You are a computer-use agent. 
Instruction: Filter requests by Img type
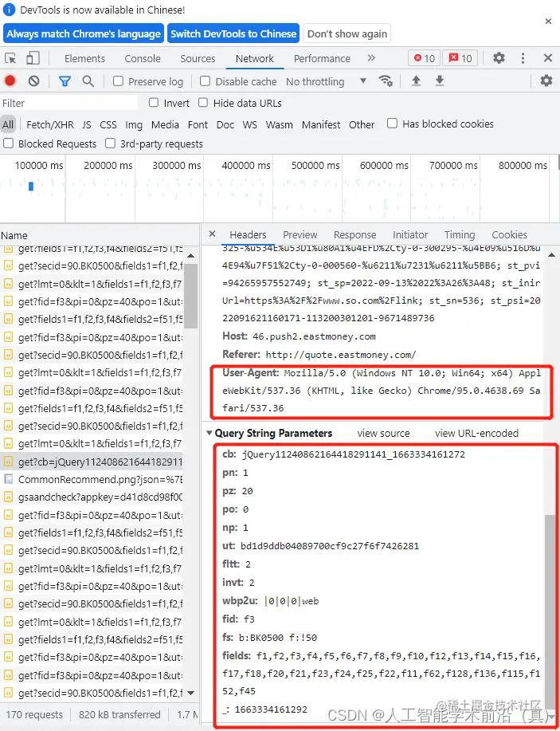click(x=134, y=124)
